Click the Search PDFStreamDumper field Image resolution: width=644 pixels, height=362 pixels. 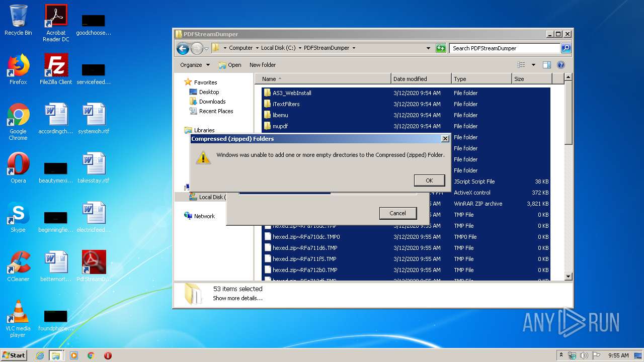click(505, 48)
